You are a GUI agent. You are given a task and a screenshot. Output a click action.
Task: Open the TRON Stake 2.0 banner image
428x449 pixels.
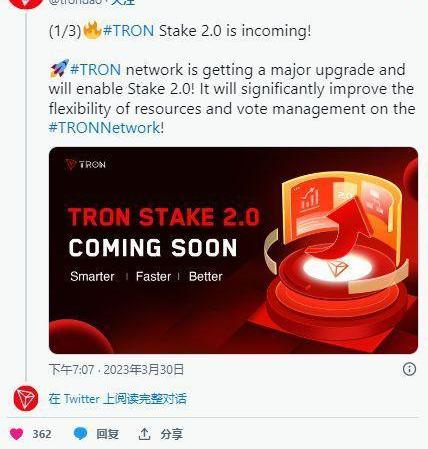point(233,250)
